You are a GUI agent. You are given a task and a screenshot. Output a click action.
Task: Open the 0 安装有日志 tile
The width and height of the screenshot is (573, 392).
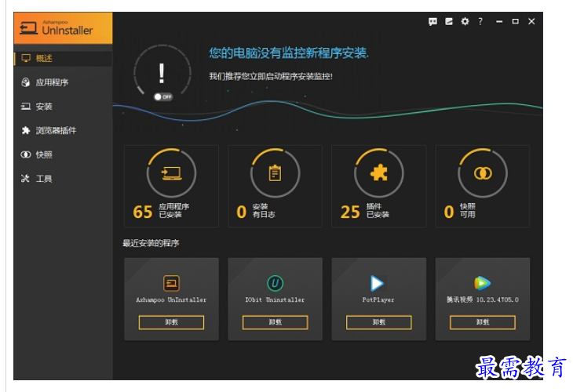pos(276,186)
